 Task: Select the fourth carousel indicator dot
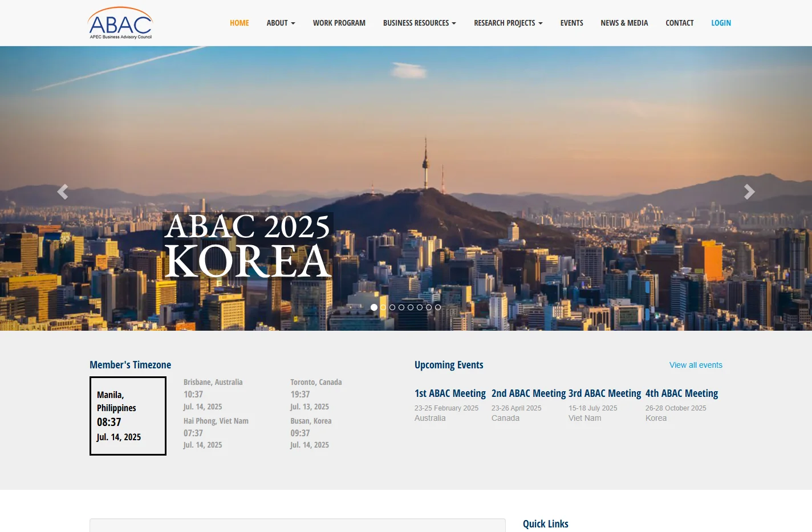(401, 307)
